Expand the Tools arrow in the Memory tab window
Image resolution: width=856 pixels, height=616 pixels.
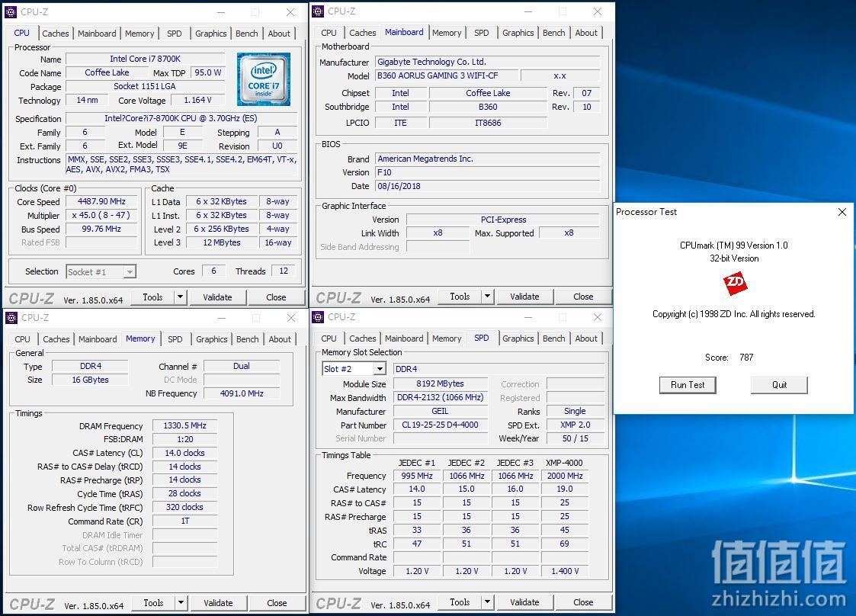(x=181, y=603)
